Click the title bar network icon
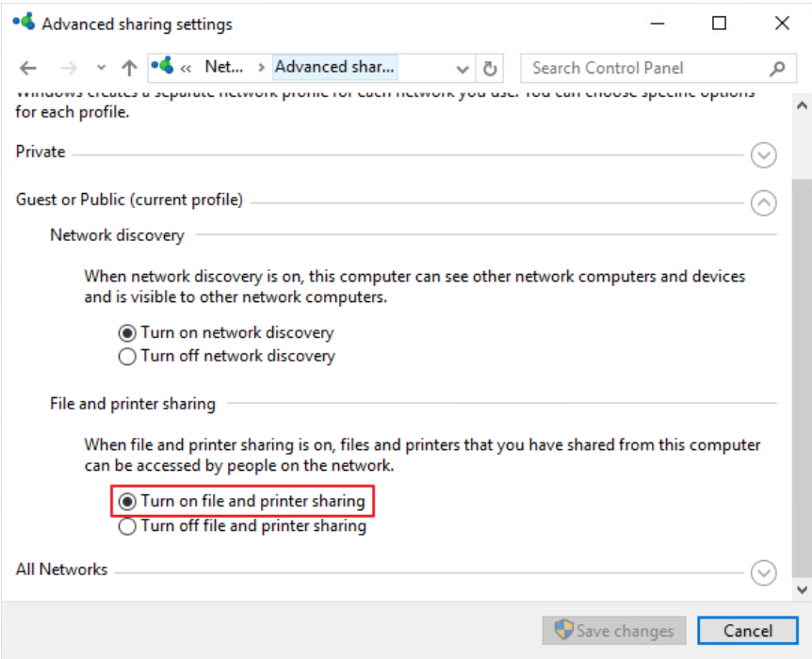This screenshot has width=812, height=659. [24, 24]
